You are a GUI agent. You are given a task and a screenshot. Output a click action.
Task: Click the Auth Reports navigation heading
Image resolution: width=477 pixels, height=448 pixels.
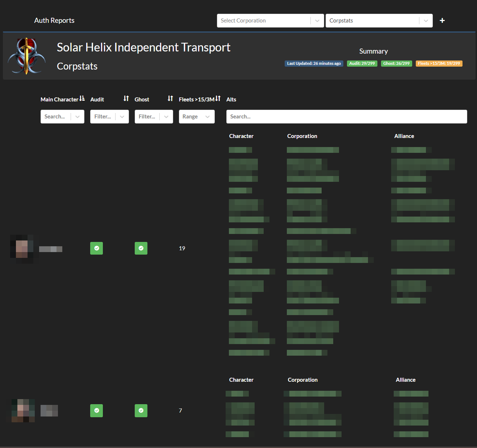54,20
